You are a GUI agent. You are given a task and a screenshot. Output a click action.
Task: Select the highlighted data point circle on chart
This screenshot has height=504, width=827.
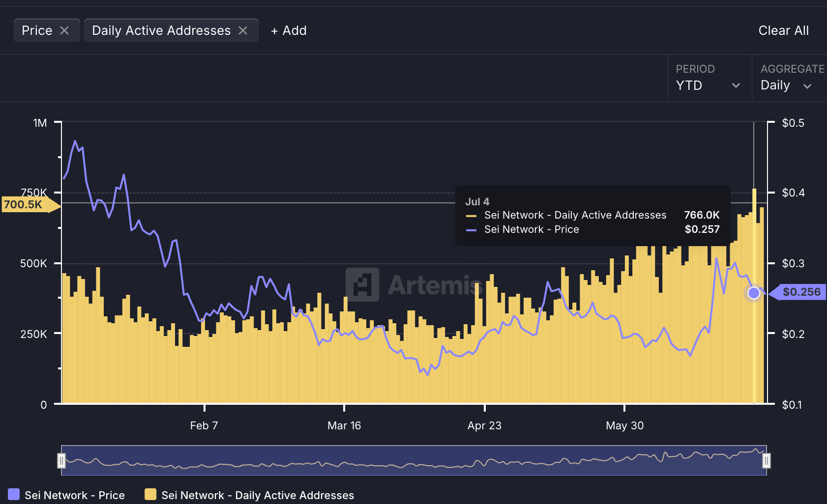(754, 293)
